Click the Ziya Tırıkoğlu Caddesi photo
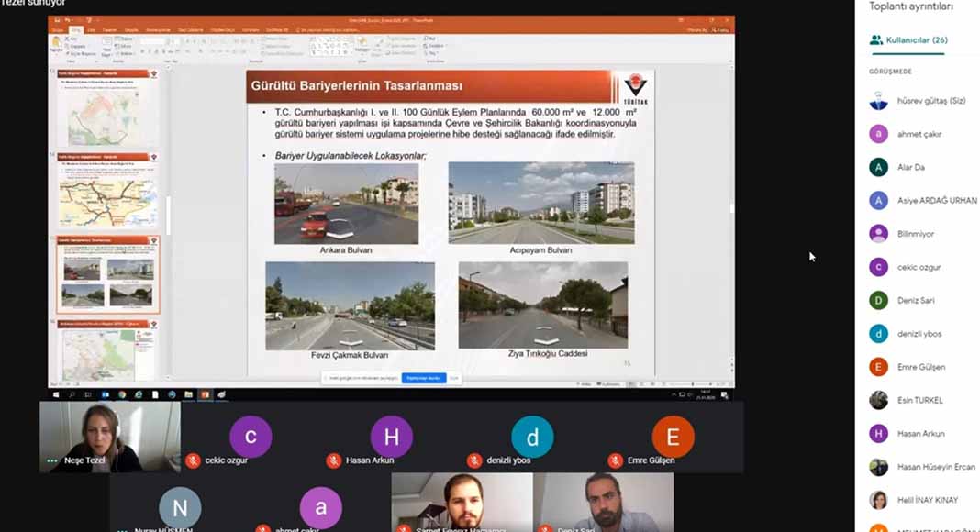Image resolution: width=980 pixels, height=532 pixels. 543,305
